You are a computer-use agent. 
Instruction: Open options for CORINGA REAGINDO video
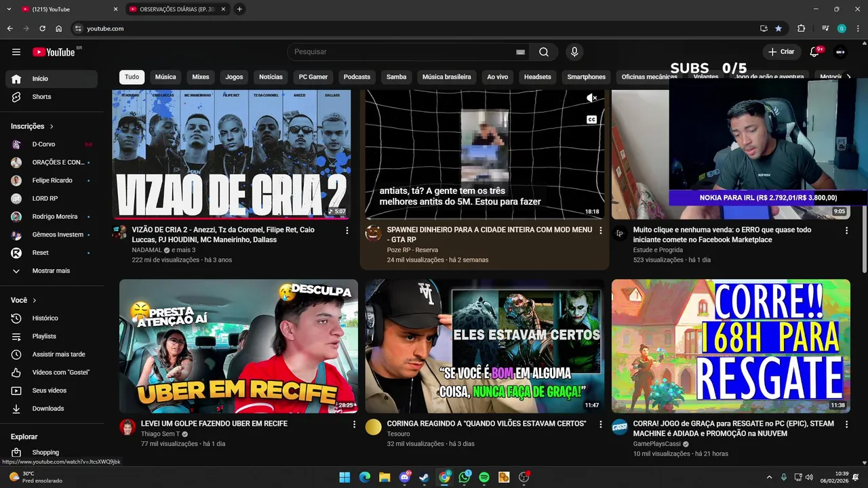click(600, 424)
